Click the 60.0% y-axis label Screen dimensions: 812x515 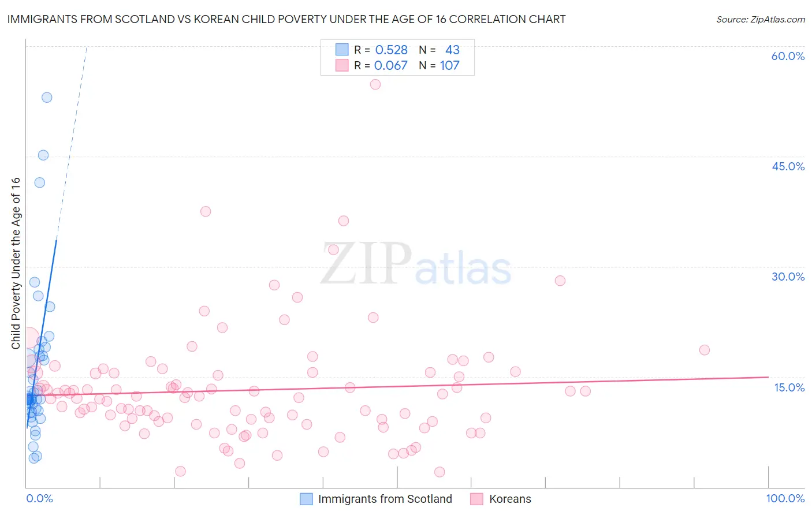(x=788, y=56)
